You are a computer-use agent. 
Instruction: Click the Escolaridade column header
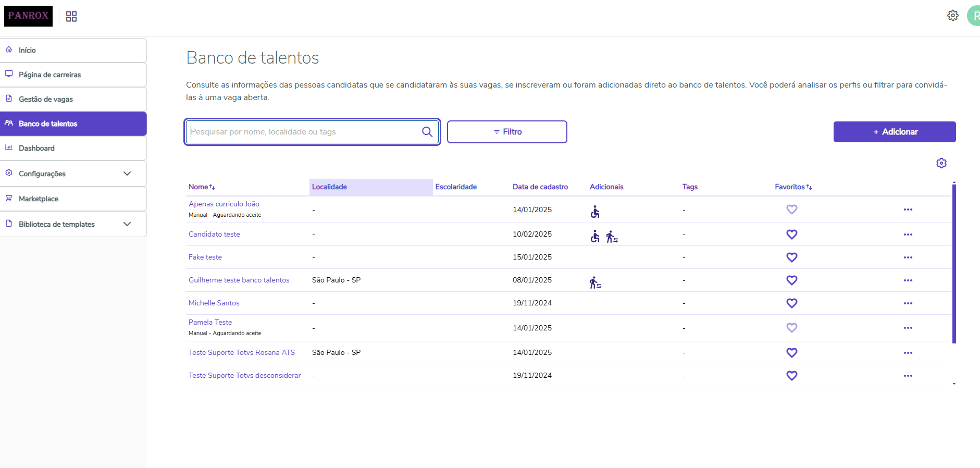point(456,187)
